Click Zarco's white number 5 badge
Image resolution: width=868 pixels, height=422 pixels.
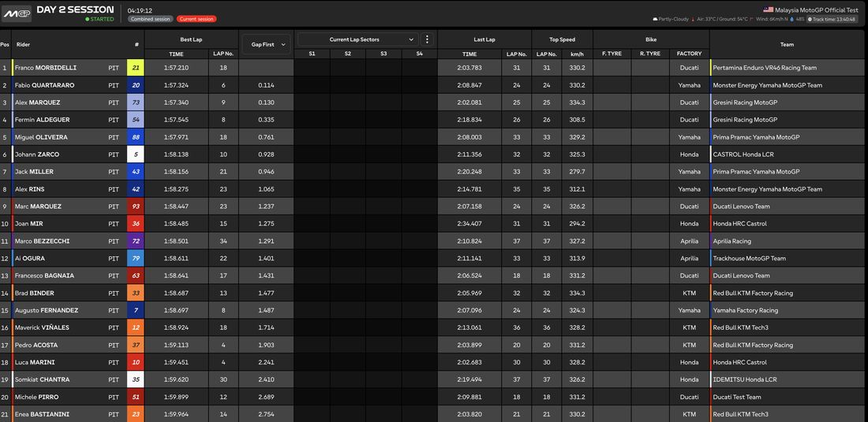click(136, 155)
